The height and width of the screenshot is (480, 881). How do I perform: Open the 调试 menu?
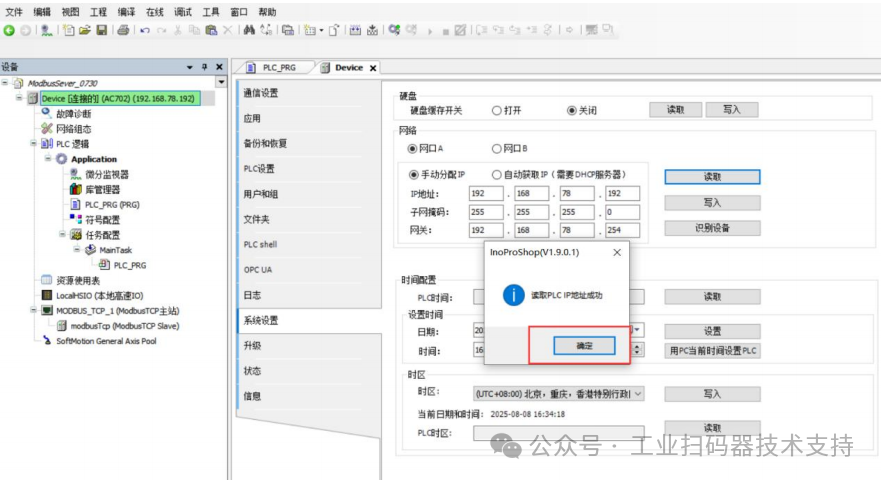183,12
